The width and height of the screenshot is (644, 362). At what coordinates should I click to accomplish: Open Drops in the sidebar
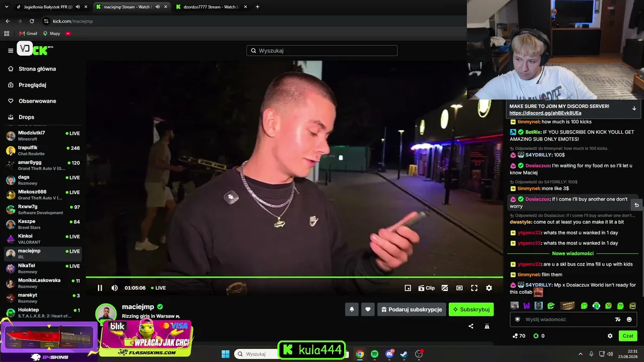pyautogui.click(x=26, y=117)
